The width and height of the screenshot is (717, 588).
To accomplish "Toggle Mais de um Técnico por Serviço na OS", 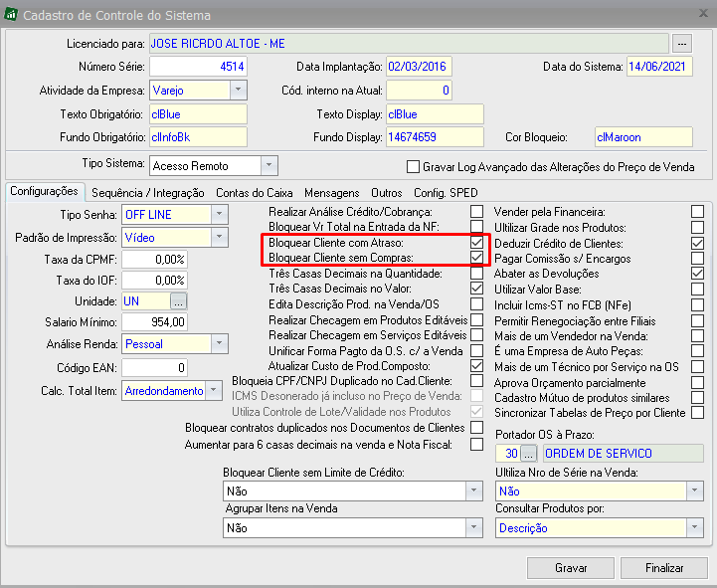I will pyautogui.click(x=697, y=366).
